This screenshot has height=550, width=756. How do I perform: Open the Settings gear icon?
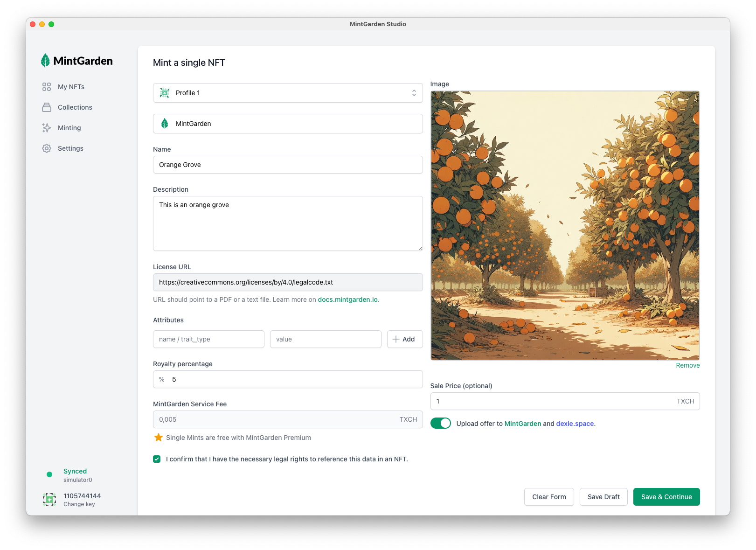click(x=47, y=148)
